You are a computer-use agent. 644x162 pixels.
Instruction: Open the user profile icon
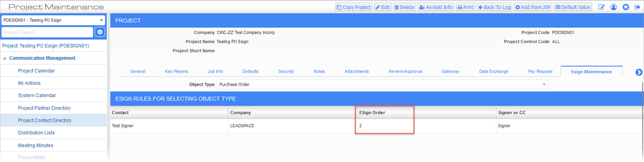tap(613, 7)
